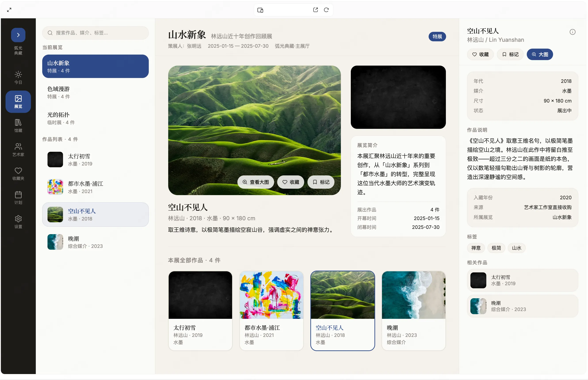Open the 今日 sidebar icon
588x380 pixels.
pyautogui.click(x=18, y=78)
